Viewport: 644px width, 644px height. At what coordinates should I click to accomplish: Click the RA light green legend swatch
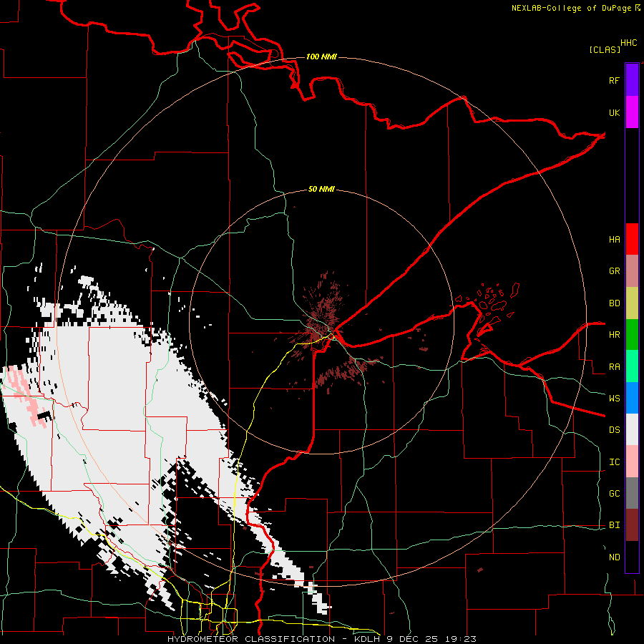[632, 366]
